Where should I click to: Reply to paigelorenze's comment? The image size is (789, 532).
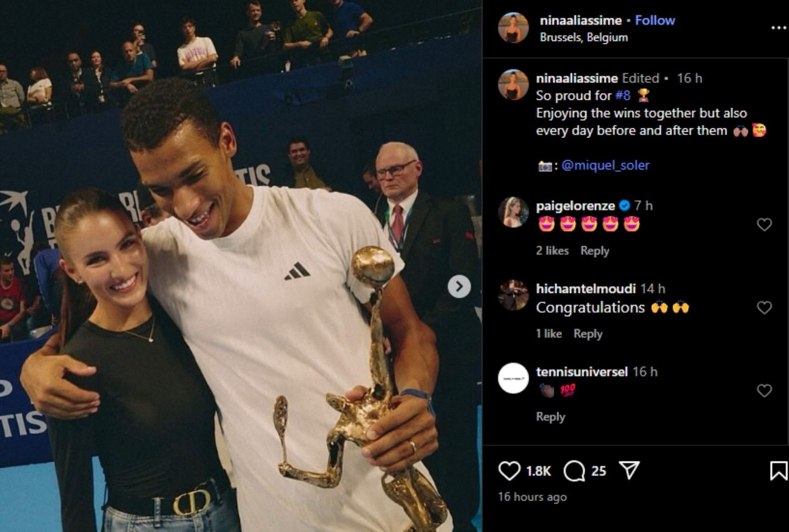595,251
